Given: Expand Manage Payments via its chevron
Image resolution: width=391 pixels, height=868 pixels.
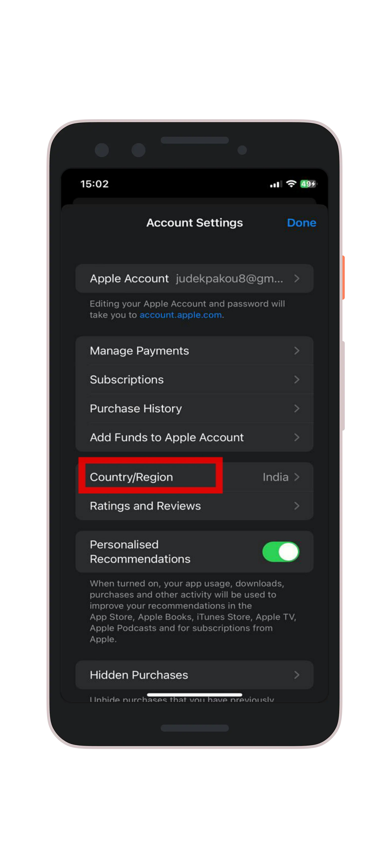Looking at the screenshot, I should click(x=297, y=351).
